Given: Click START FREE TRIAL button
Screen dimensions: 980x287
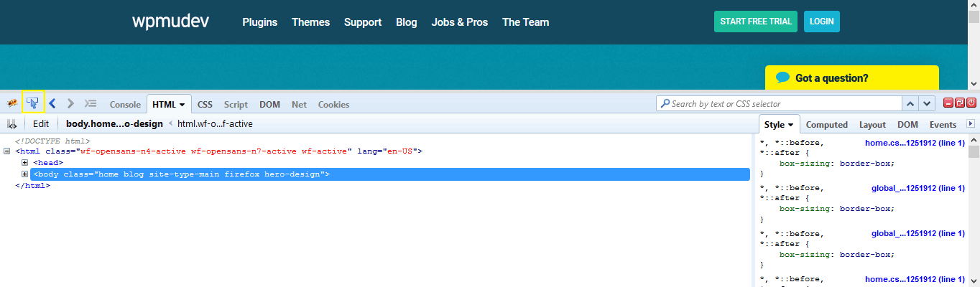Looking at the screenshot, I should pyautogui.click(x=756, y=22).
